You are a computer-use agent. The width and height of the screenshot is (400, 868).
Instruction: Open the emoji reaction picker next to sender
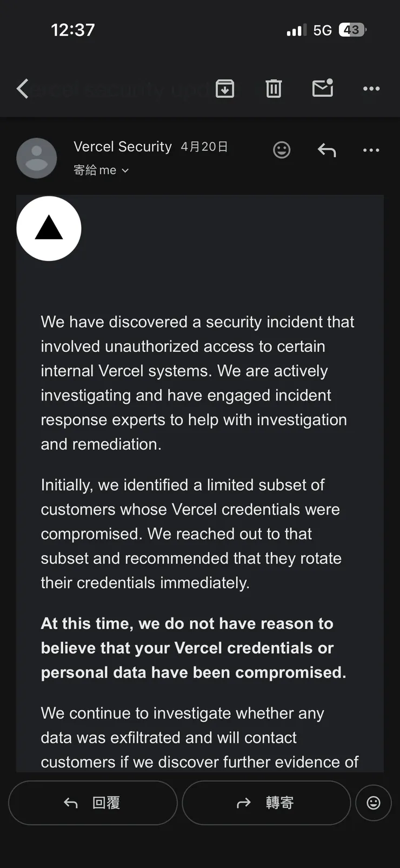tap(282, 150)
